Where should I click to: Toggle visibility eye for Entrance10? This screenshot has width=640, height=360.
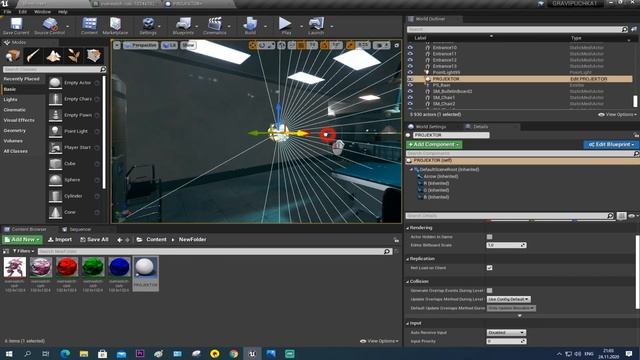[x=410, y=48]
